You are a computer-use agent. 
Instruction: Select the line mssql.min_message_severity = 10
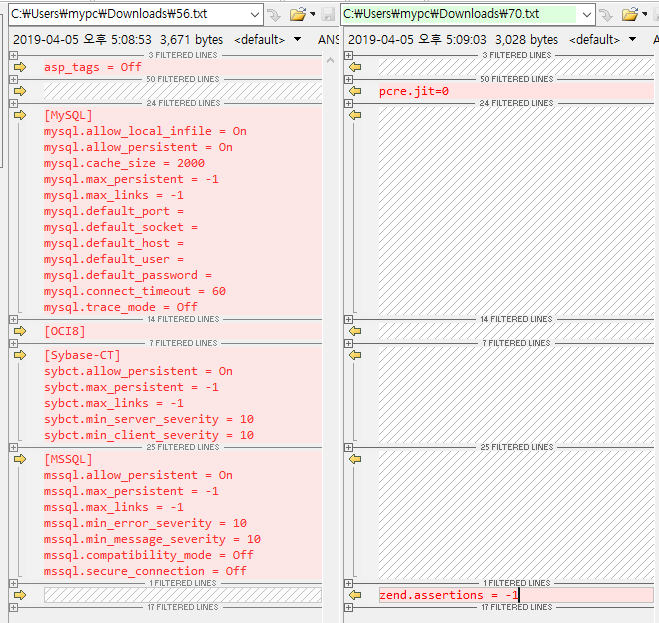(x=152, y=539)
